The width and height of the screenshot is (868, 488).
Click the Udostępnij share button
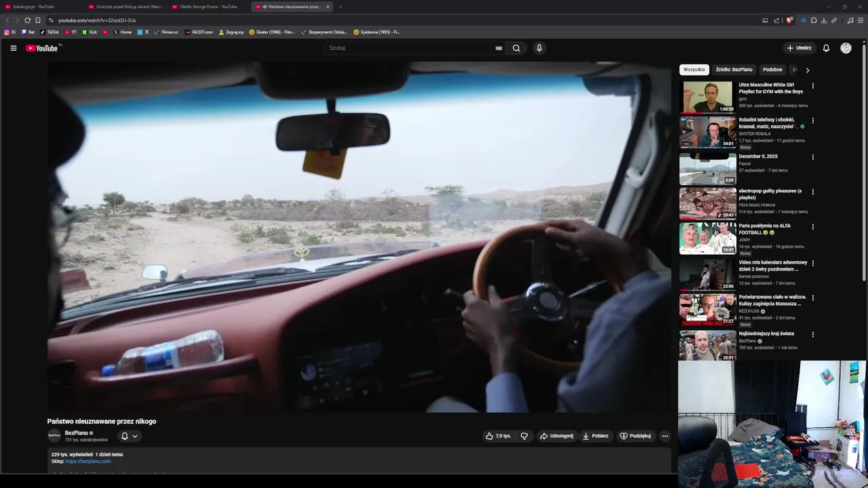[x=556, y=436]
